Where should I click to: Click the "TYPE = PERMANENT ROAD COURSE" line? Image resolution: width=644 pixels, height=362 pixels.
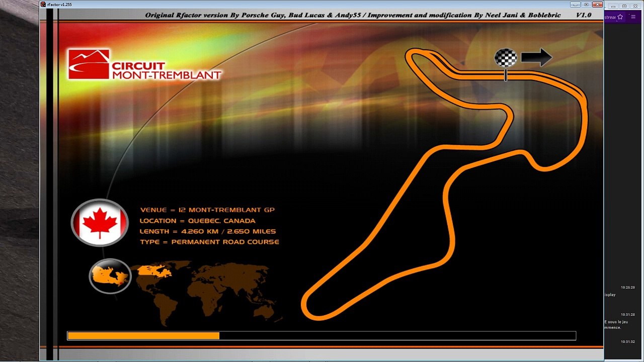(x=209, y=242)
